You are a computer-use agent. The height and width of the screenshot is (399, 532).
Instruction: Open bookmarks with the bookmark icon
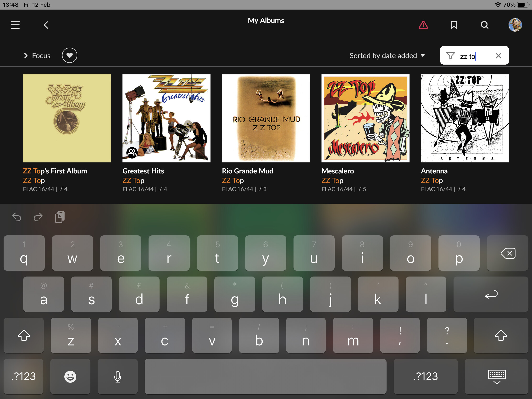click(454, 25)
